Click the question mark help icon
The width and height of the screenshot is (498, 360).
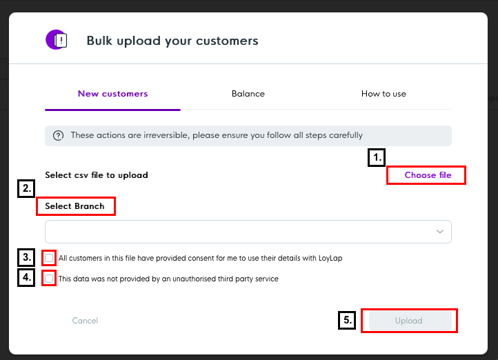pos(58,136)
